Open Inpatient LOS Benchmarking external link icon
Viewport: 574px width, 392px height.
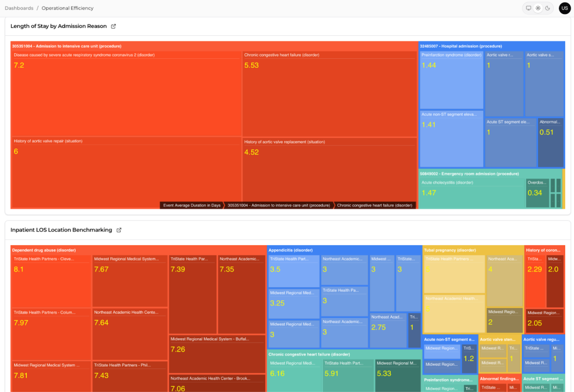tap(118, 230)
